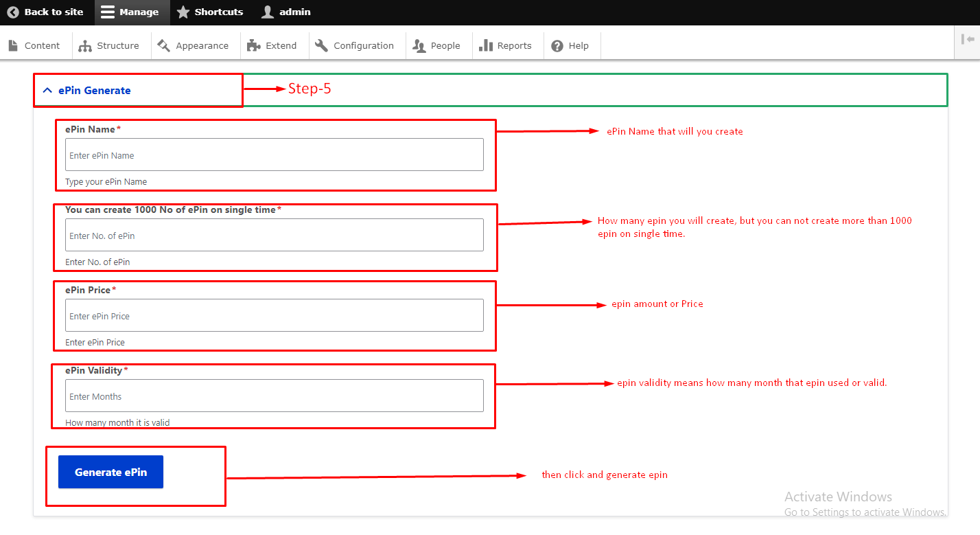Screen dimensions: 980x535
Task: Open Structure via the hierarchy icon
Action: pyautogui.click(x=85, y=46)
